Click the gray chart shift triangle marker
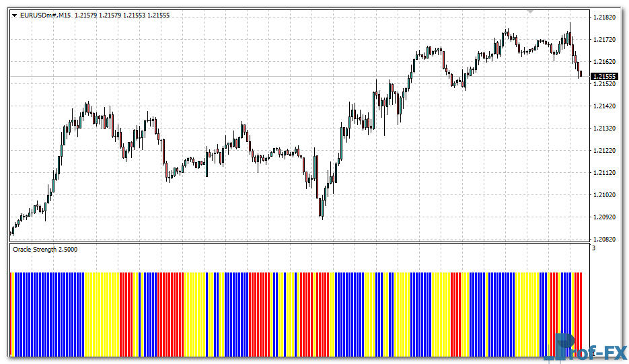 (x=530, y=11)
